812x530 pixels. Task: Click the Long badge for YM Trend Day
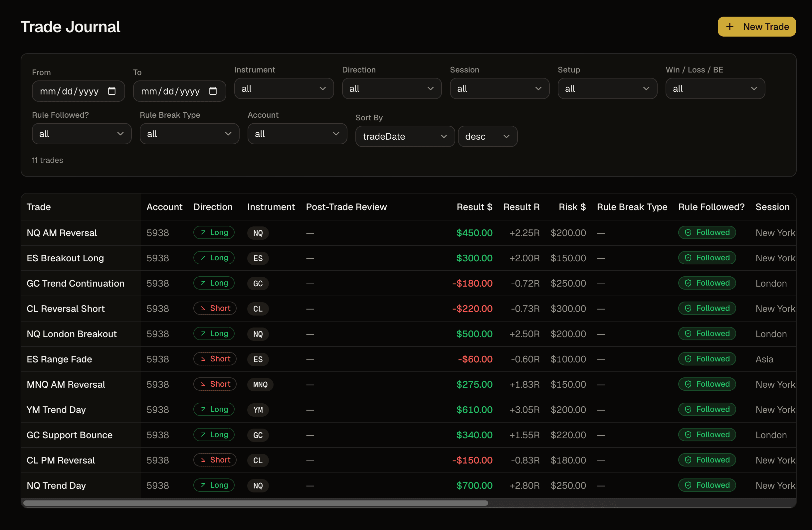214,409
